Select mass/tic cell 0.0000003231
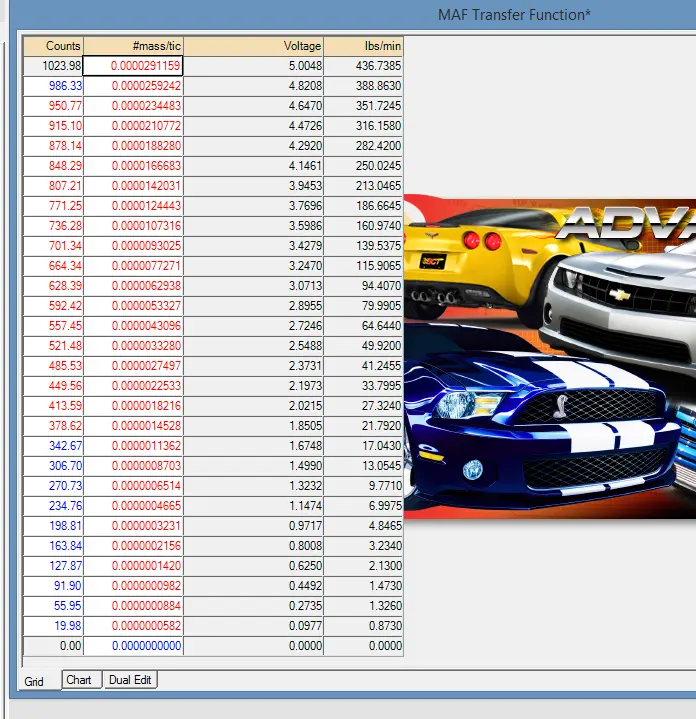 pyautogui.click(x=133, y=527)
